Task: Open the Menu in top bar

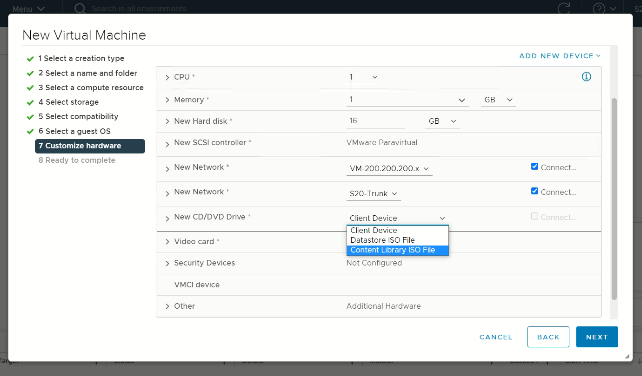Action: click(28, 9)
